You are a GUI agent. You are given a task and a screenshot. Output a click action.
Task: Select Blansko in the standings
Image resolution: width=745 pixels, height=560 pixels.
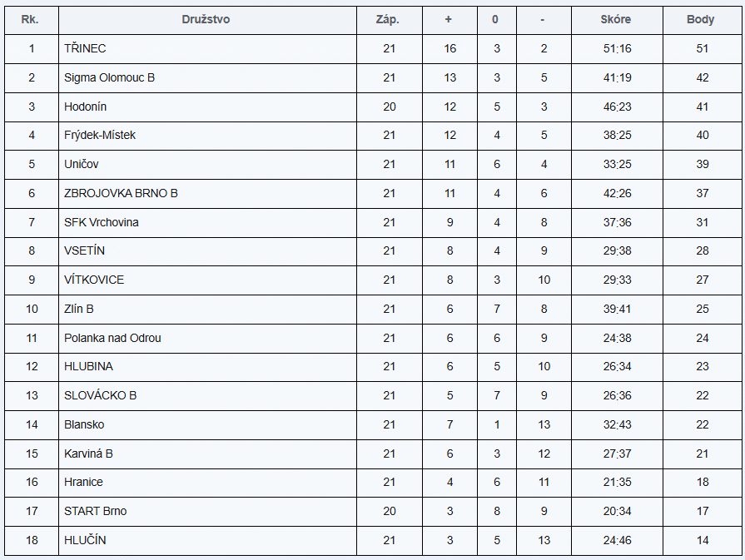point(84,424)
